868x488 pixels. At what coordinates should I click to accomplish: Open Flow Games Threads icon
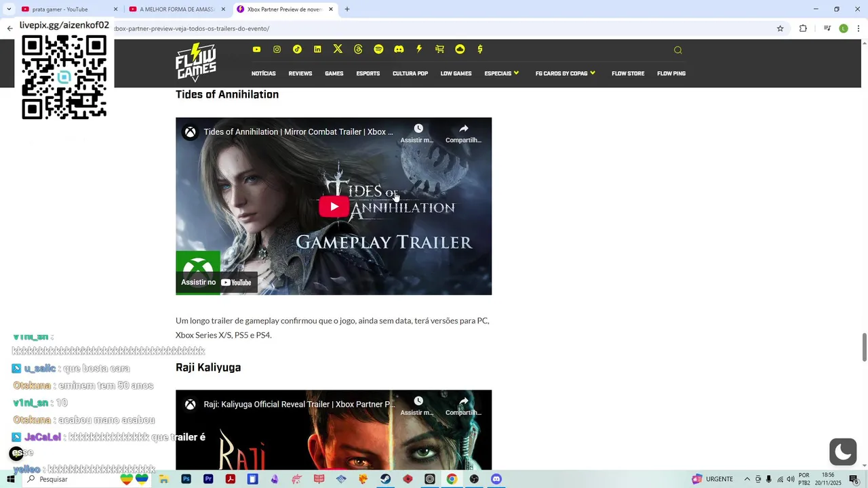click(358, 49)
